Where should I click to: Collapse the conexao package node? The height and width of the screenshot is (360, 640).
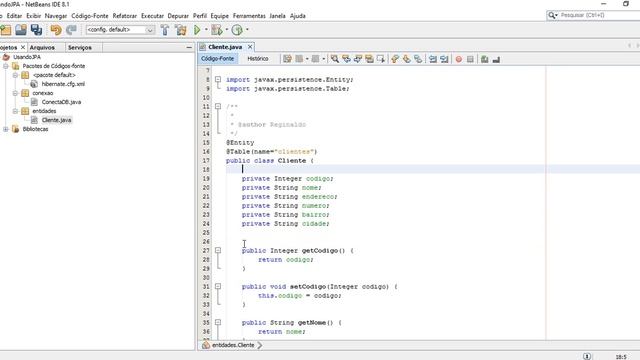click(15, 93)
